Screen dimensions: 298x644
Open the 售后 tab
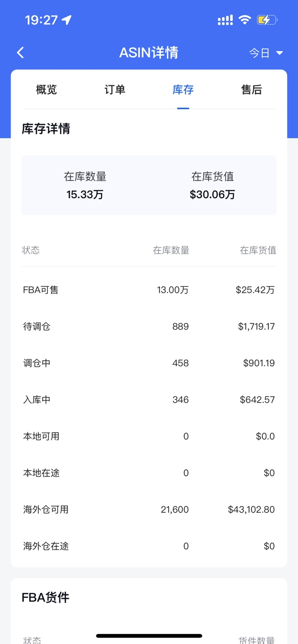pos(252,90)
